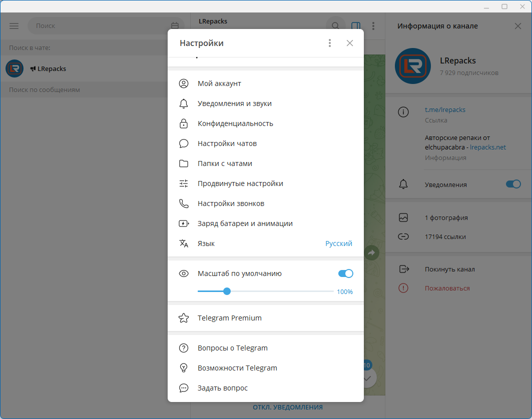
Task: Close the Информация о канале panel
Action: [x=518, y=26]
